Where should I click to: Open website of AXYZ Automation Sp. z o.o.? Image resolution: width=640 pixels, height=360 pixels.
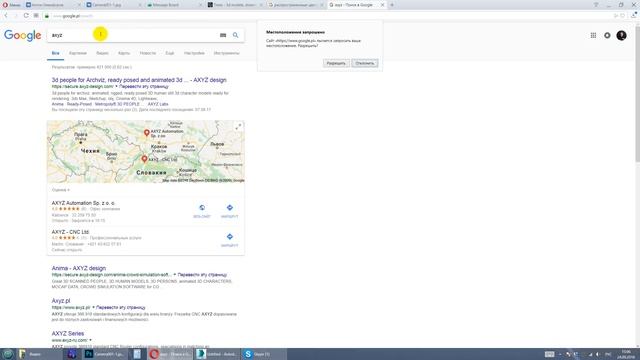click(202, 210)
